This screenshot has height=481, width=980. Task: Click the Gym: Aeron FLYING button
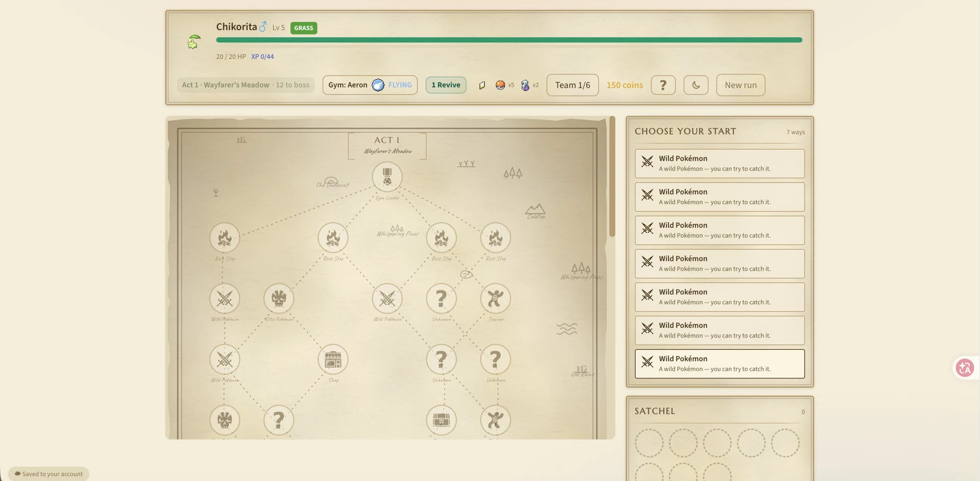(x=370, y=85)
